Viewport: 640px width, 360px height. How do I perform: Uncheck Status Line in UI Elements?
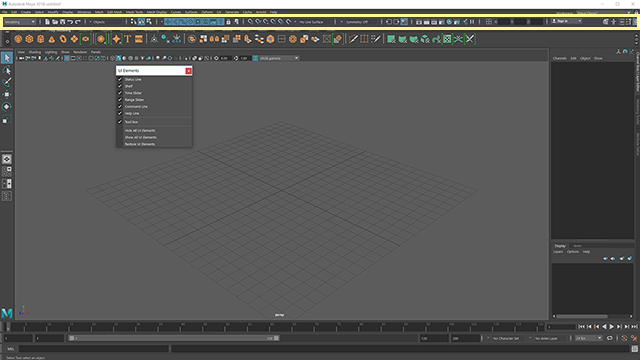coord(120,79)
